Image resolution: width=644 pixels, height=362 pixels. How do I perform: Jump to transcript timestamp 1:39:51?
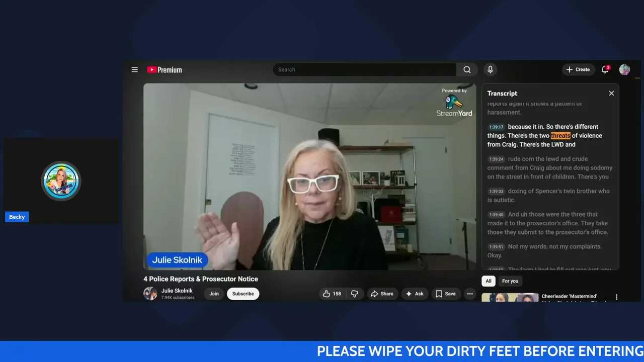tap(496, 247)
